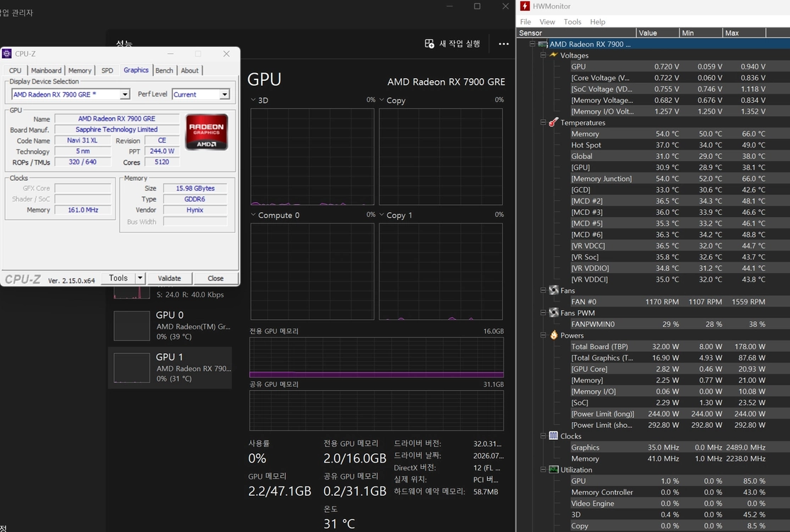The image size is (790, 532).
Task: Click the Utilization graph icon in HWMonitor
Action: [x=554, y=470]
